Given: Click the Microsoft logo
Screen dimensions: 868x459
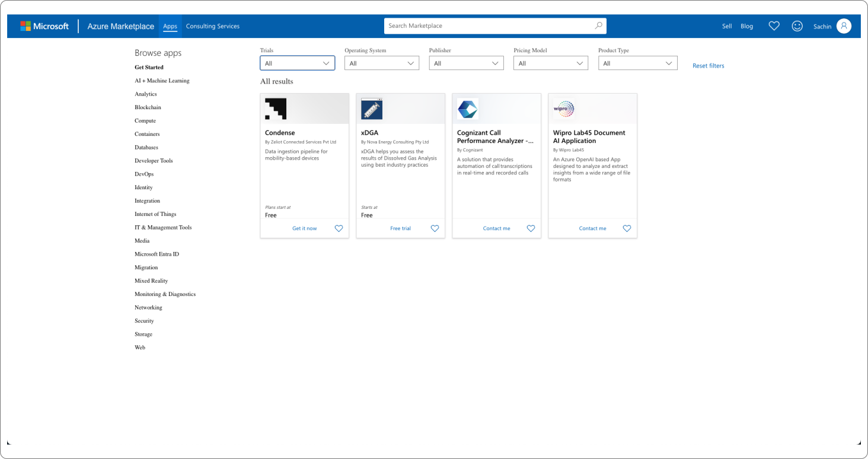Looking at the screenshot, I should 44,26.
